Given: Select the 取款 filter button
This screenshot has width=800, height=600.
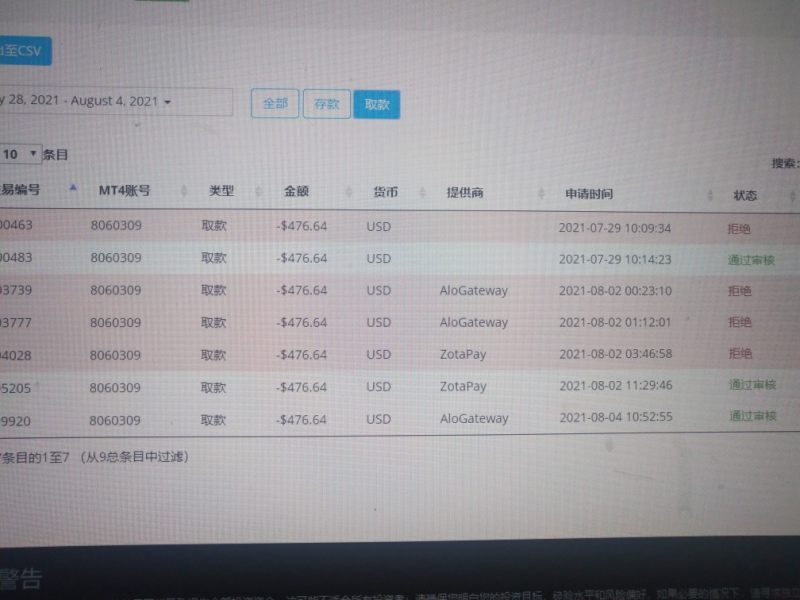Looking at the screenshot, I should [x=377, y=105].
